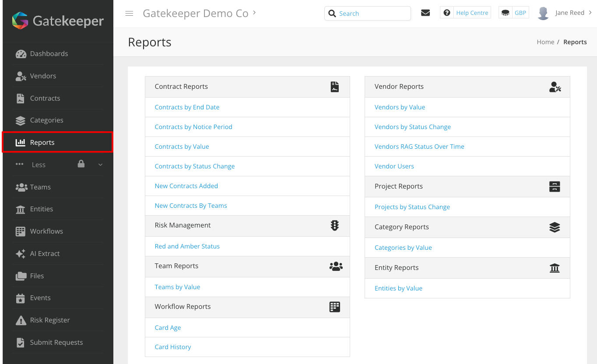Collapse the Less sidebar section chevron

(100, 165)
